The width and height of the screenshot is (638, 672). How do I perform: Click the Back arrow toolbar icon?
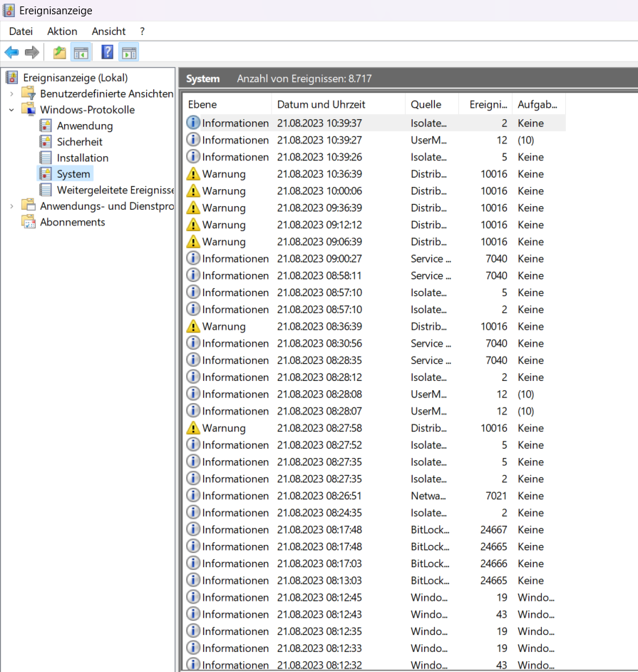coord(11,53)
